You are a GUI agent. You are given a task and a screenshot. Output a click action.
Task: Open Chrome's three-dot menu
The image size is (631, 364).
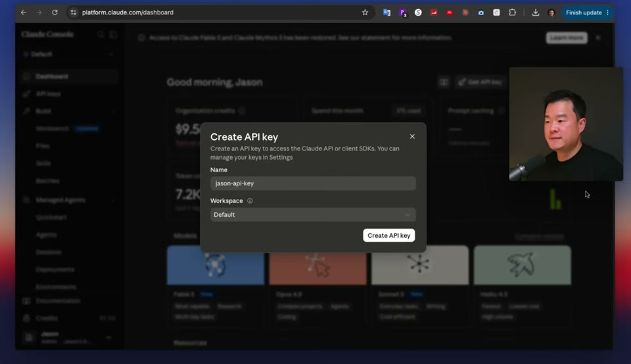[607, 12]
